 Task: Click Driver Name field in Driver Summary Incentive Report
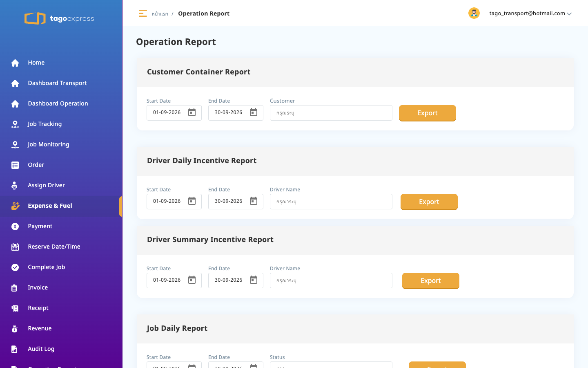(x=331, y=280)
